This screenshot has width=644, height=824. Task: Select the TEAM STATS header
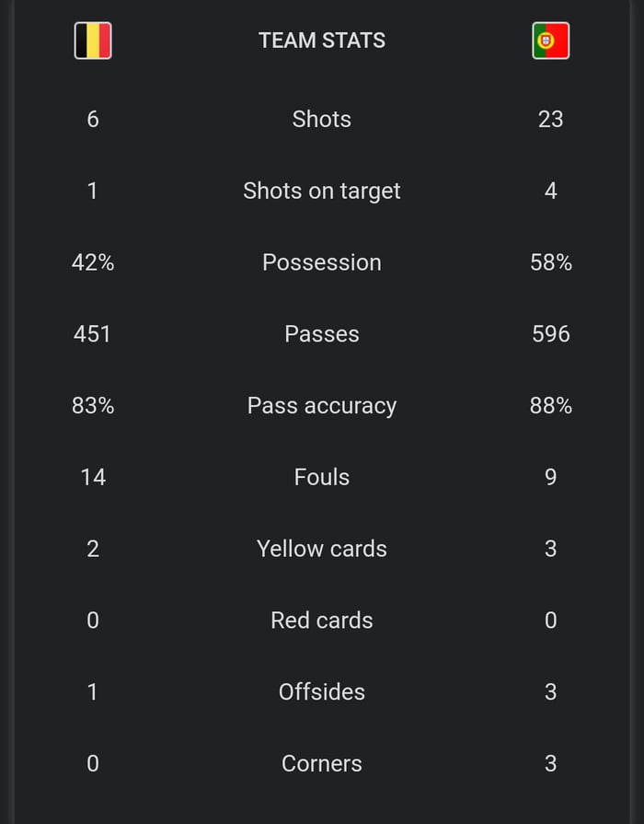click(x=322, y=41)
